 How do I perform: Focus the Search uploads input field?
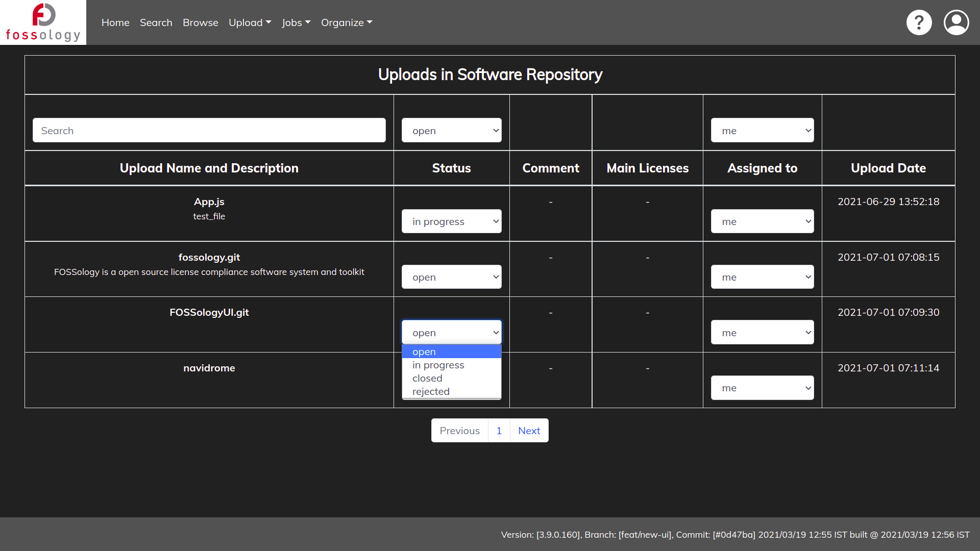click(209, 131)
